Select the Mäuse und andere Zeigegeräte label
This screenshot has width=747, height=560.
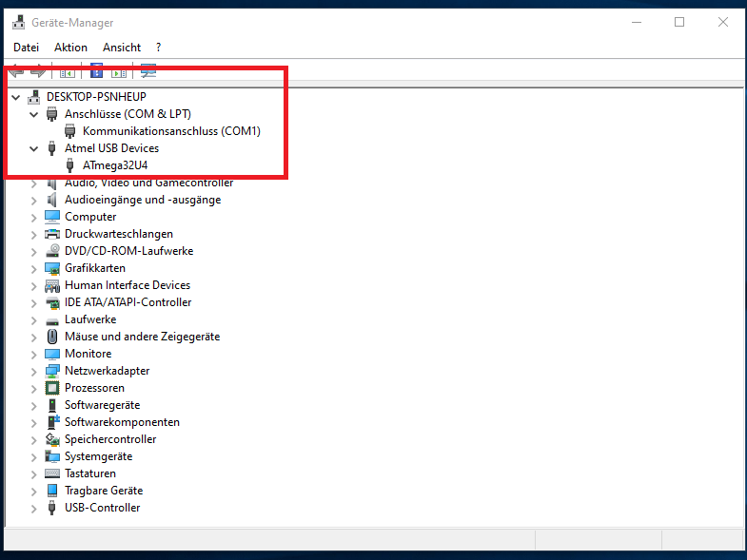pos(143,337)
